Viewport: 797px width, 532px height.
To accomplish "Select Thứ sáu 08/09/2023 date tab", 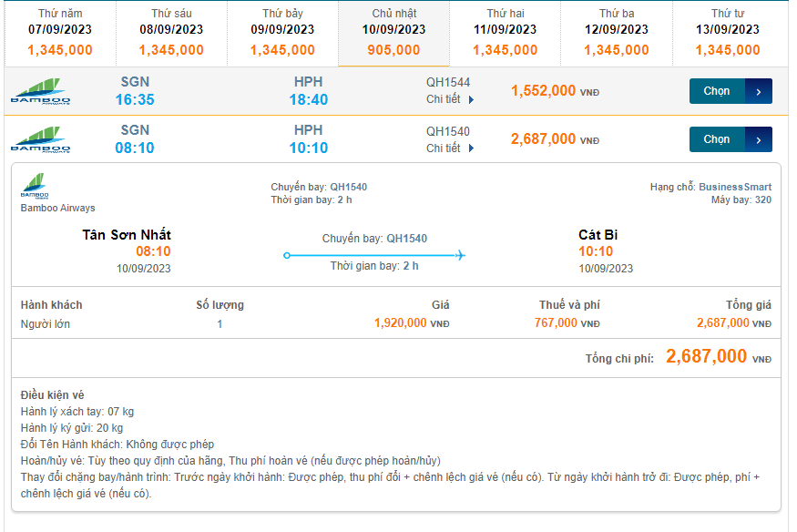I will (x=171, y=33).
